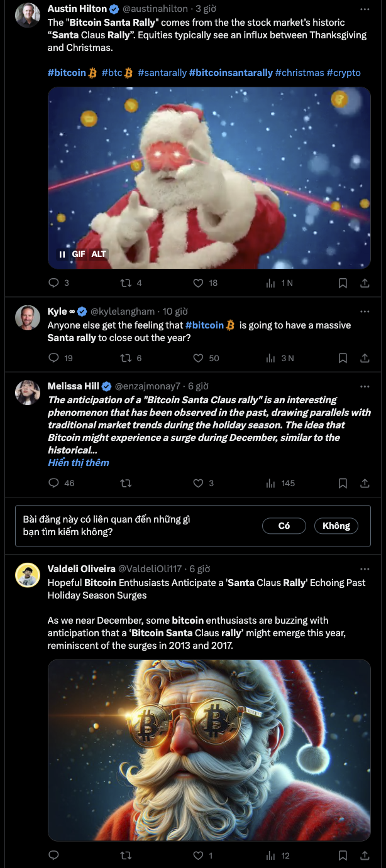Like Austin Hilton's Santa Rally post
Viewport: 386px width, 868px height.
click(199, 283)
